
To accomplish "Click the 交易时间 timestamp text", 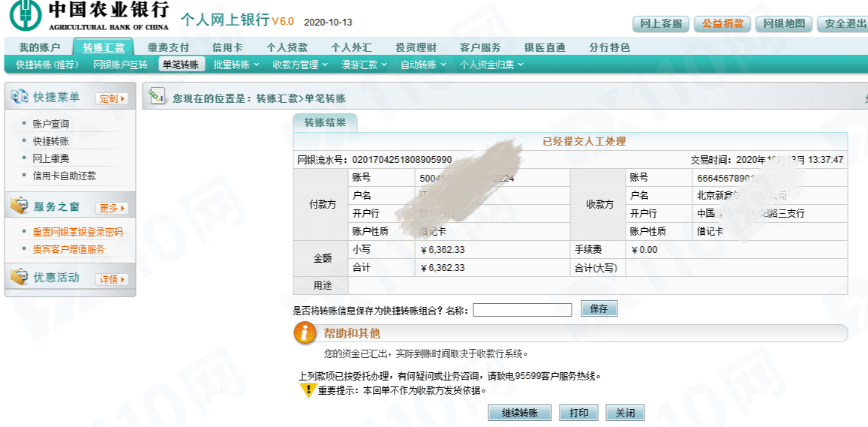I will click(767, 160).
